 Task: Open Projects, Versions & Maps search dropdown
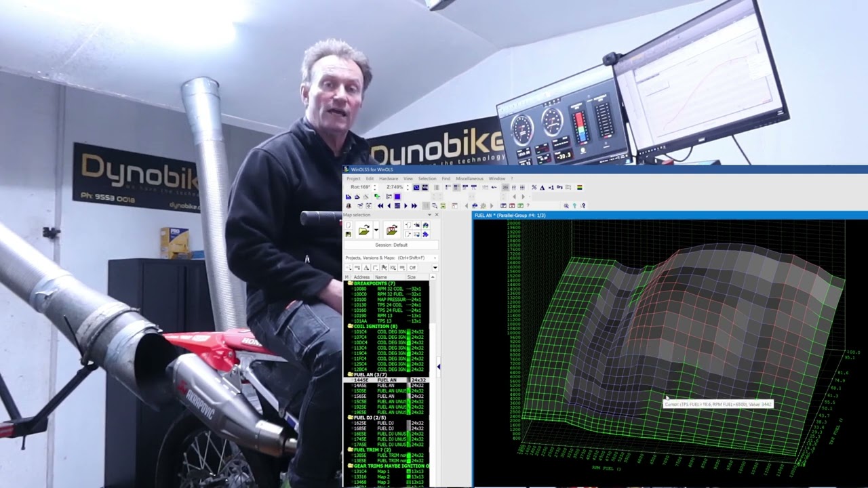[x=435, y=258]
